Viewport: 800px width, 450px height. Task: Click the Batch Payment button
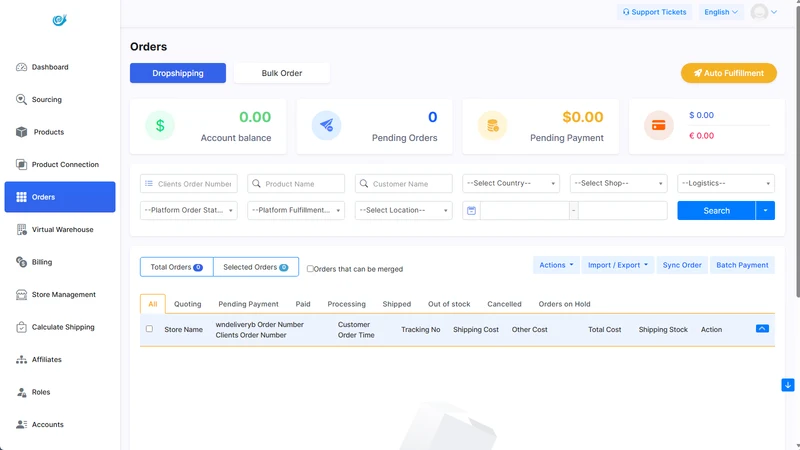pyautogui.click(x=742, y=265)
